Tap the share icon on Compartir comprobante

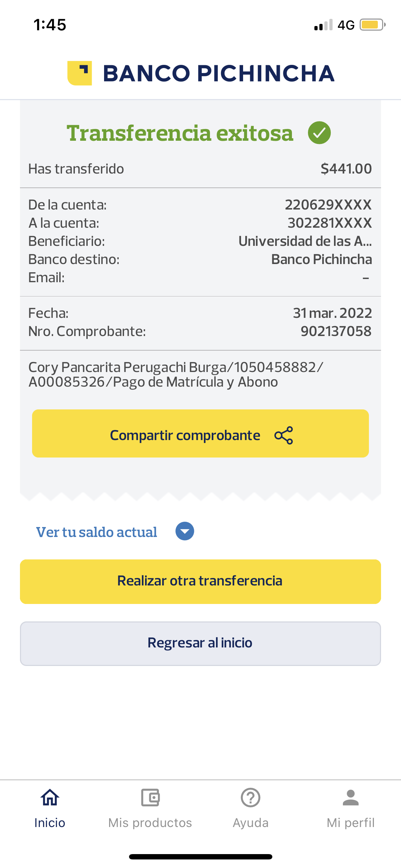(284, 435)
